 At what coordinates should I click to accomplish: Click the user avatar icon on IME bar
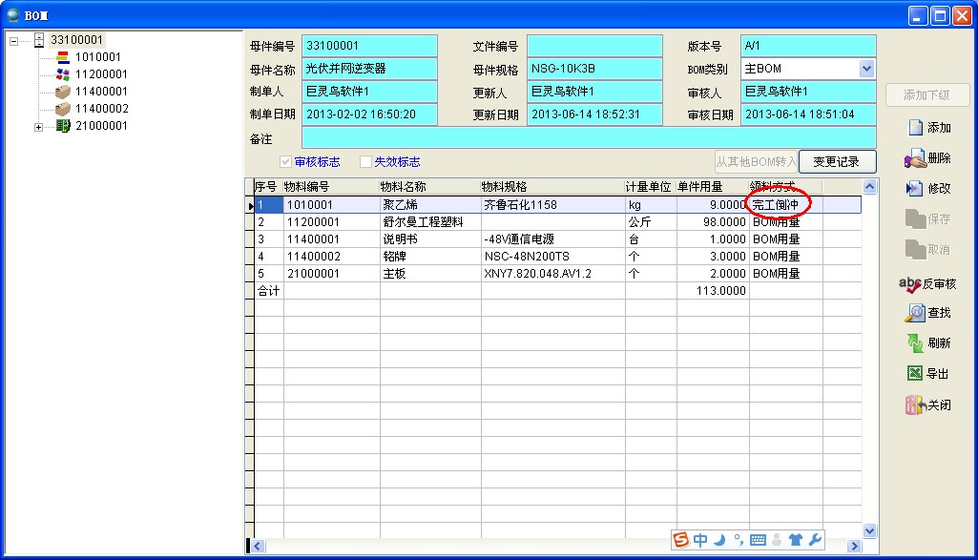pos(777,540)
